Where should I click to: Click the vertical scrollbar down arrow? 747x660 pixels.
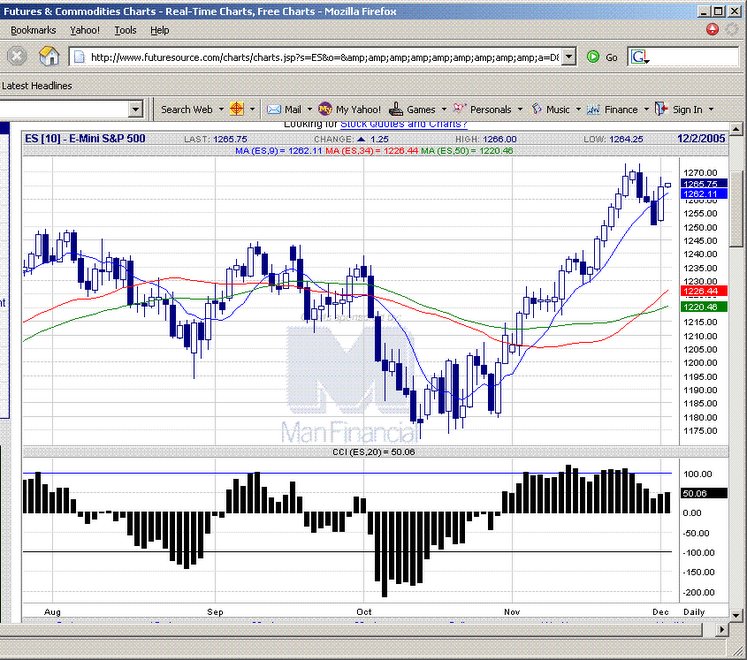tap(736, 615)
